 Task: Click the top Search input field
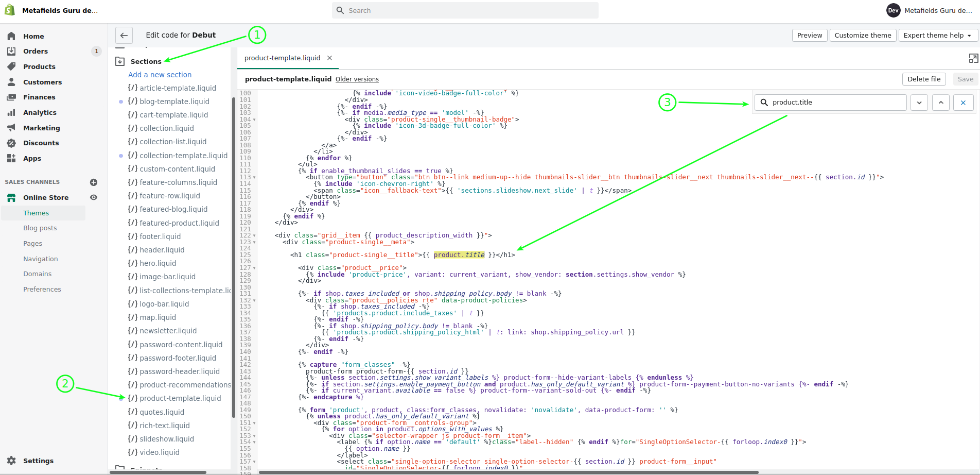(465, 10)
